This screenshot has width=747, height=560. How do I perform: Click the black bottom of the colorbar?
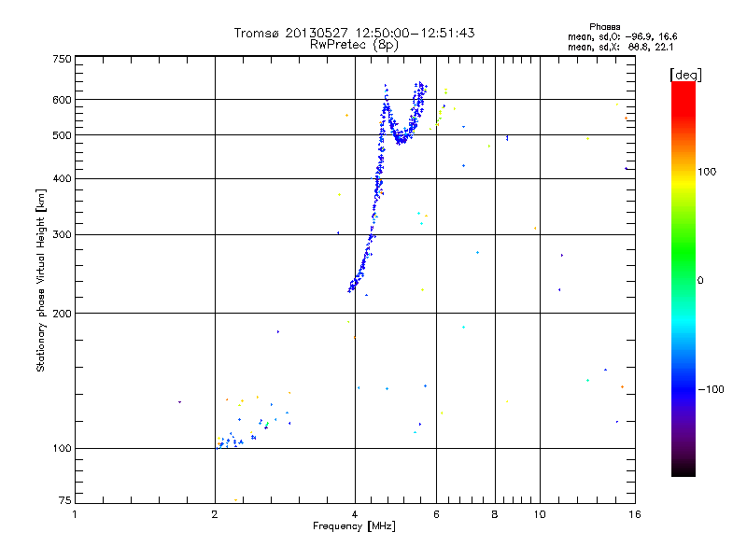coord(684,469)
